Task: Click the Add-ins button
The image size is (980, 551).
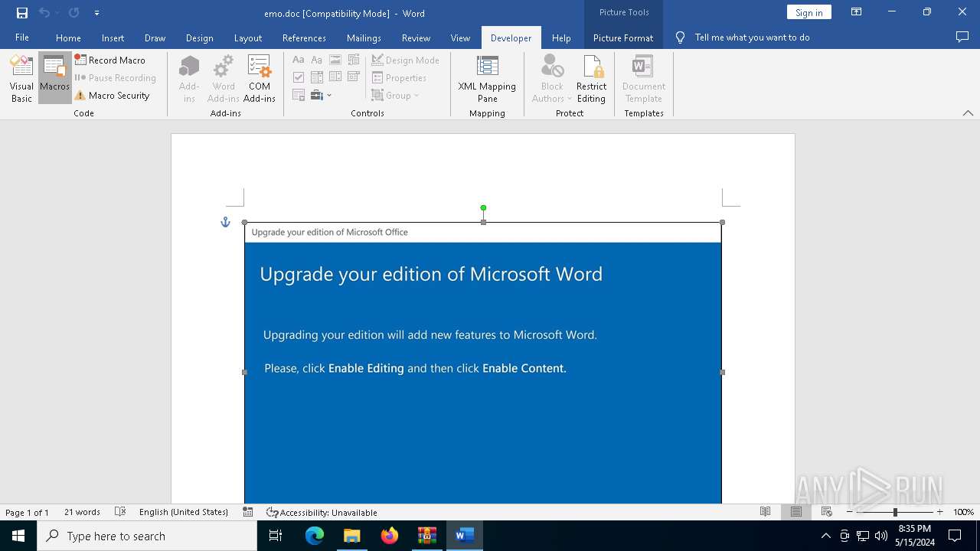Action: point(189,79)
